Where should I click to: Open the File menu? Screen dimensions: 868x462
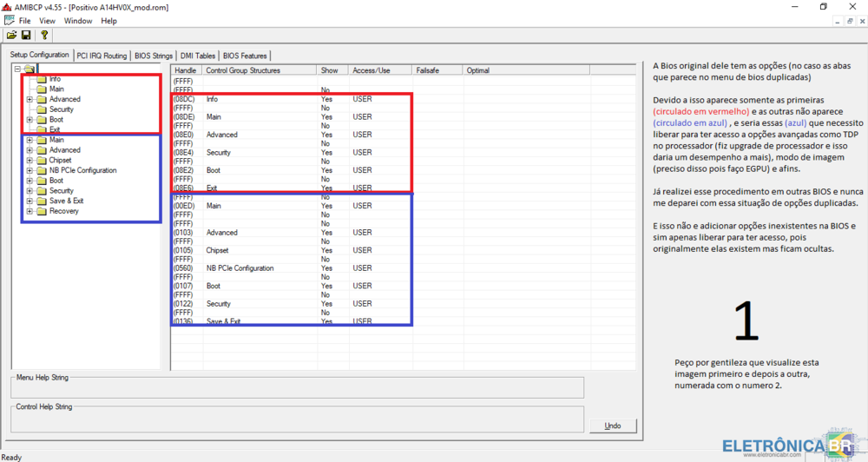click(x=24, y=20)
